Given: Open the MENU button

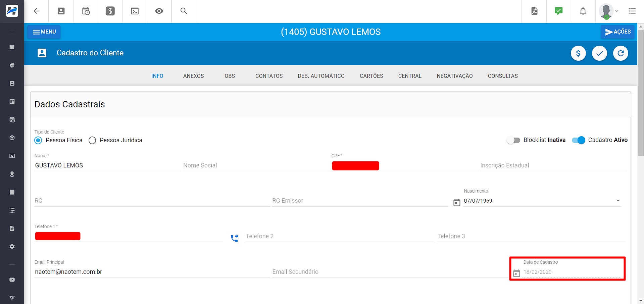Looking at the screenshot, I should (x=44, y=32).
